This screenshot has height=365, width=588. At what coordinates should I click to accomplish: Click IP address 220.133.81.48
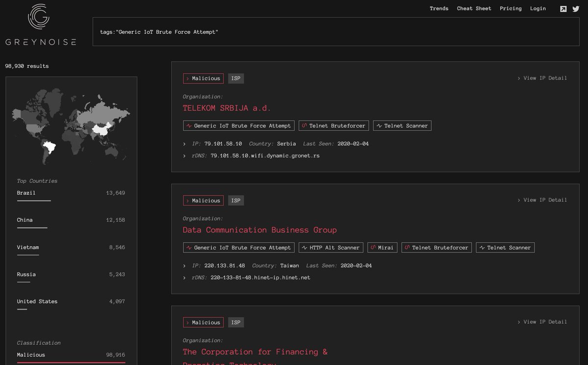[x=224, y=266]
